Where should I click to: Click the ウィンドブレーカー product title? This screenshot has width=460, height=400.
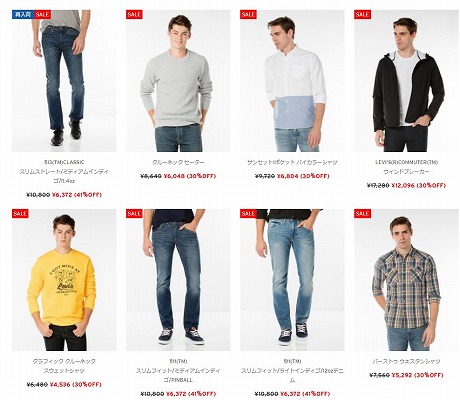tap(406, 172)
